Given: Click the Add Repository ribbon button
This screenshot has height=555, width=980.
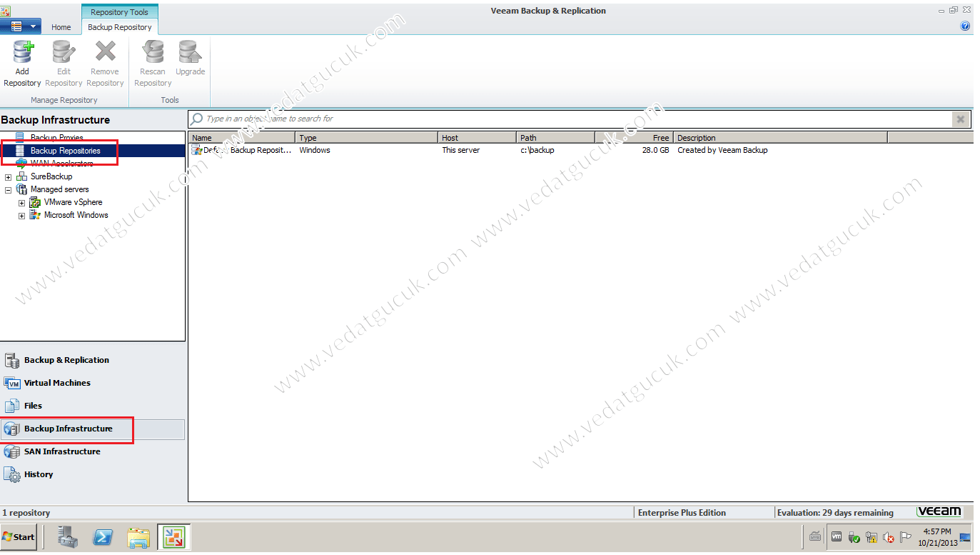Looking at the screenshot, I should click(22, 64).
